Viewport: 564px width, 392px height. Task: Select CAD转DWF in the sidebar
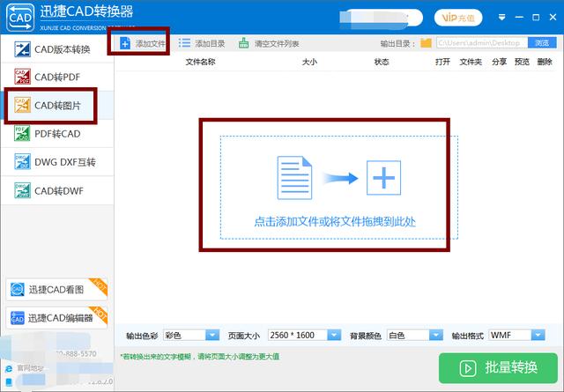click(57, 190)
